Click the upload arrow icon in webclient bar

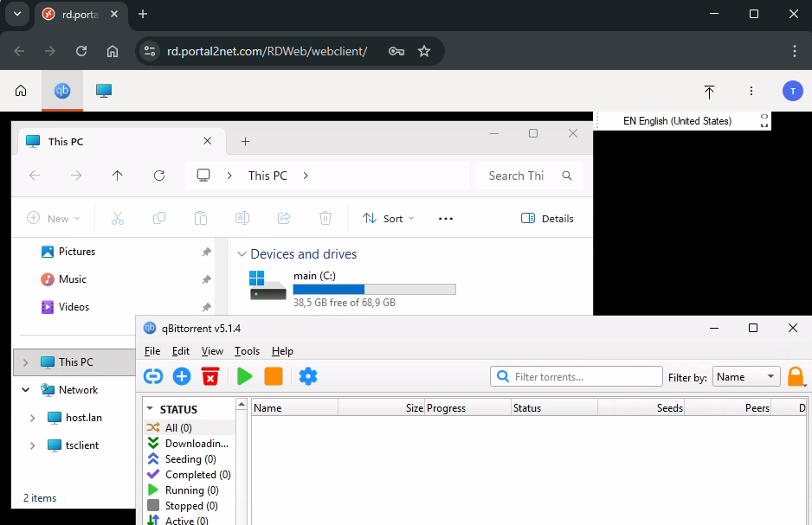[x=709, y=91]
